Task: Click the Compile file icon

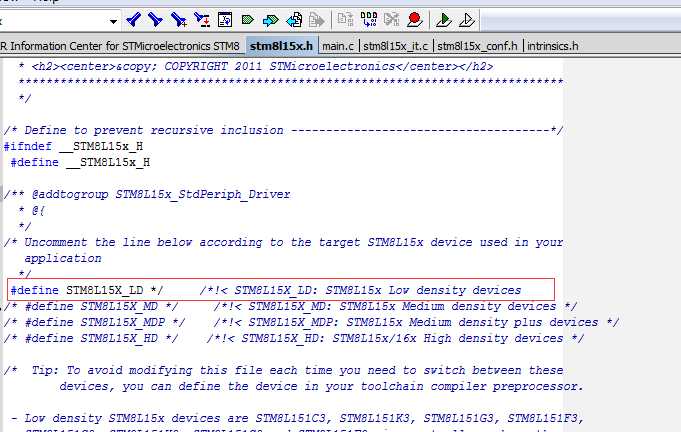Action: pyautogui.click(x=346, y=20)
